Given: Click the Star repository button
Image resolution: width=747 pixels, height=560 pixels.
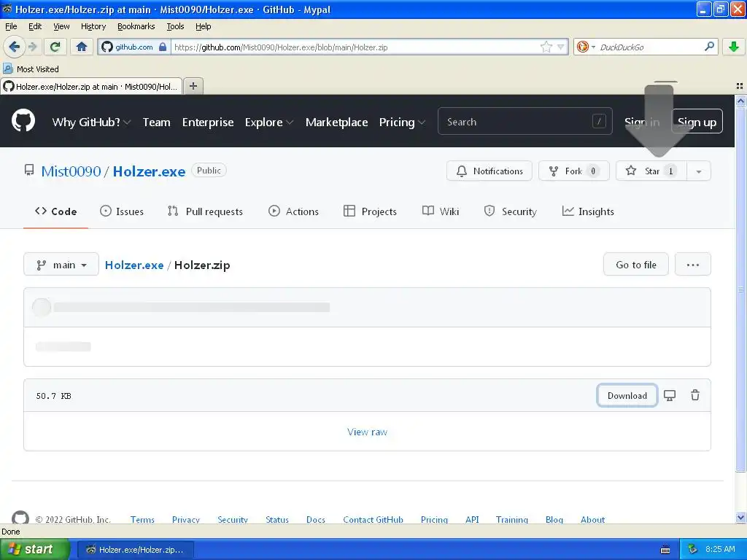Looking at the screenshot, I should coord(651,171).
